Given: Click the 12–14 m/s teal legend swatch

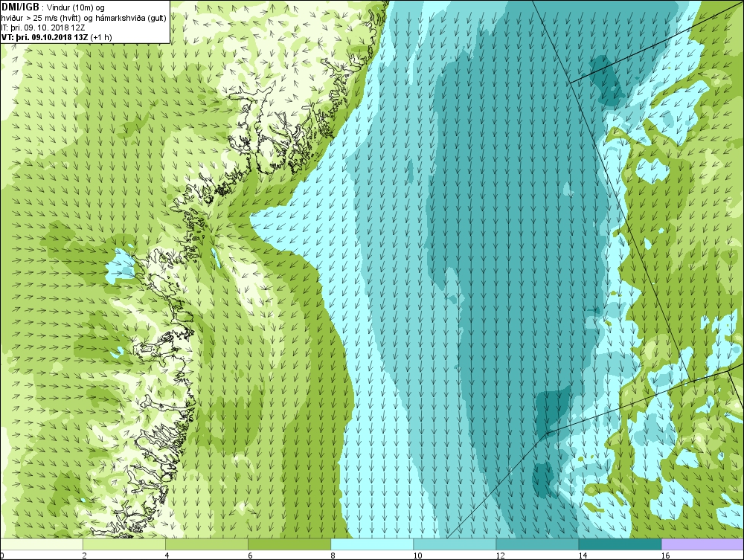Looking at the screenshot, I should coord(537,544).
